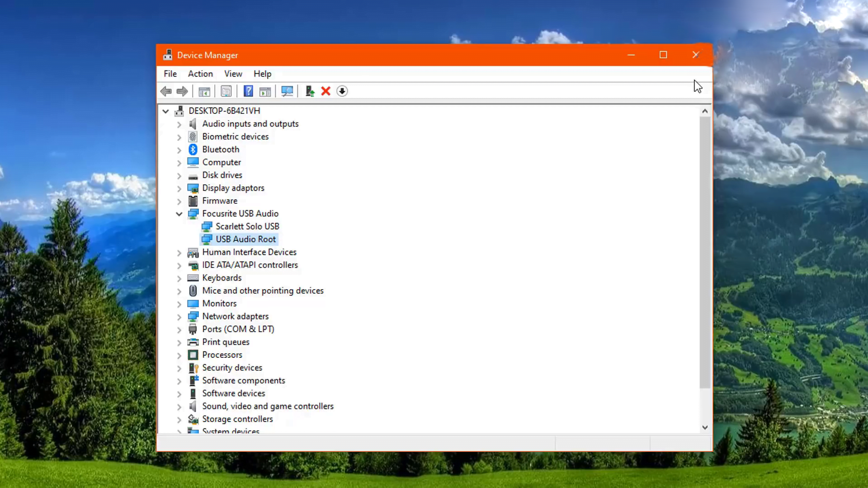Select the Computer category label

coord(222,162)
